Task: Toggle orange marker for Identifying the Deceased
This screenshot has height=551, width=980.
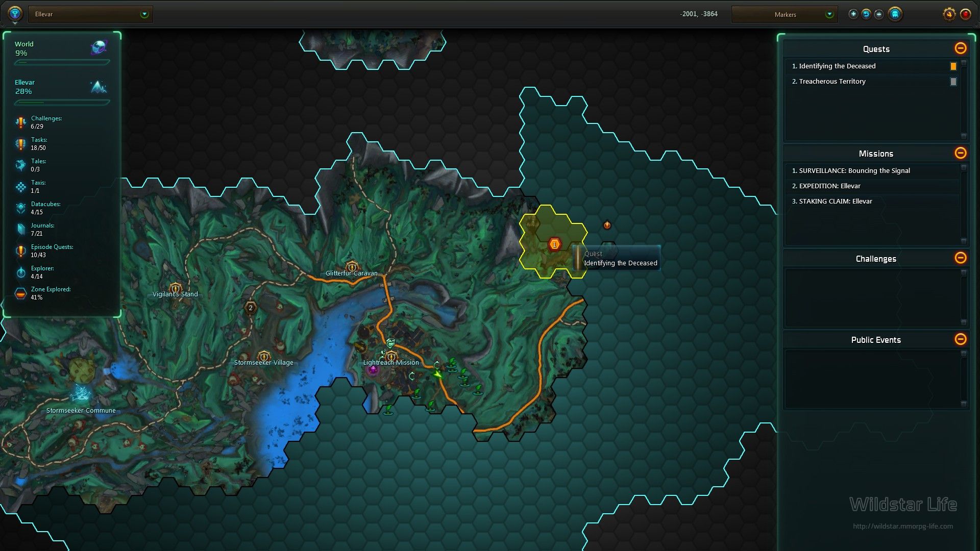Action: pos(953,66)
